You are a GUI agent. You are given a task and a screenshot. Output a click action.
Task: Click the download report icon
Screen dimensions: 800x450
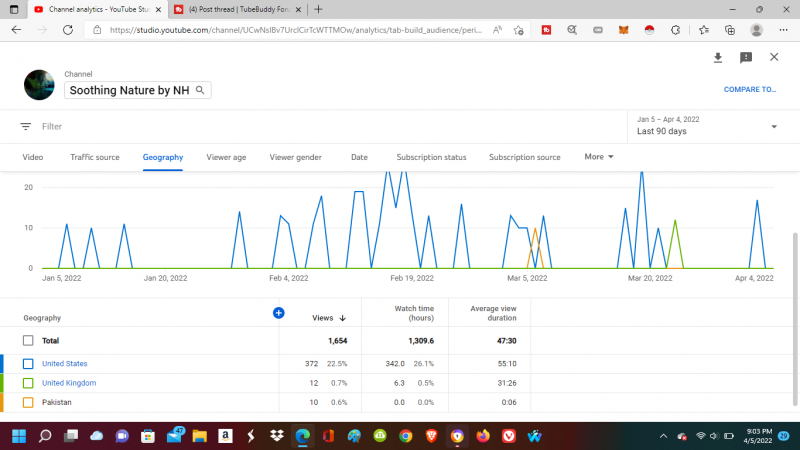[x=717, y=58]
